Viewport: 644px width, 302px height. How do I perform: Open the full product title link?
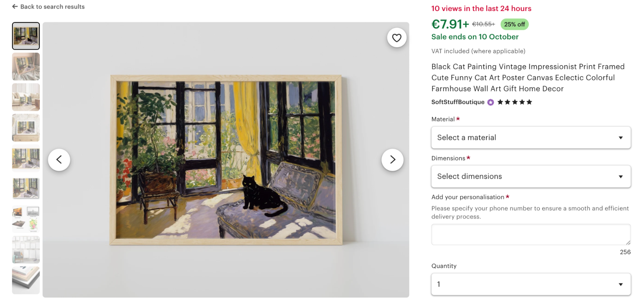point(528,77)
